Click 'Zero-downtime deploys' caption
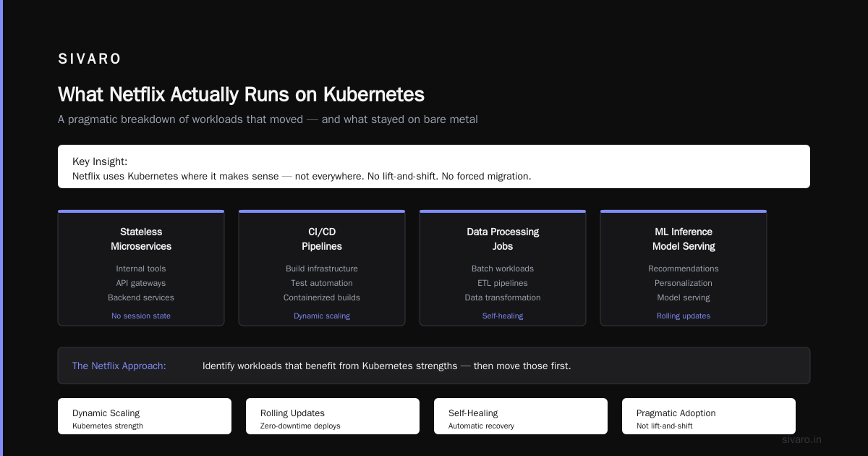 pos(300,426)
